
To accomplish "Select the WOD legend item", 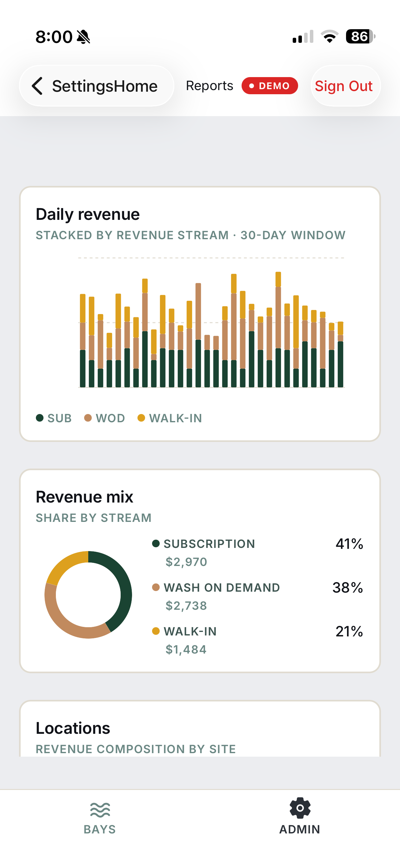I will [104, 418].
